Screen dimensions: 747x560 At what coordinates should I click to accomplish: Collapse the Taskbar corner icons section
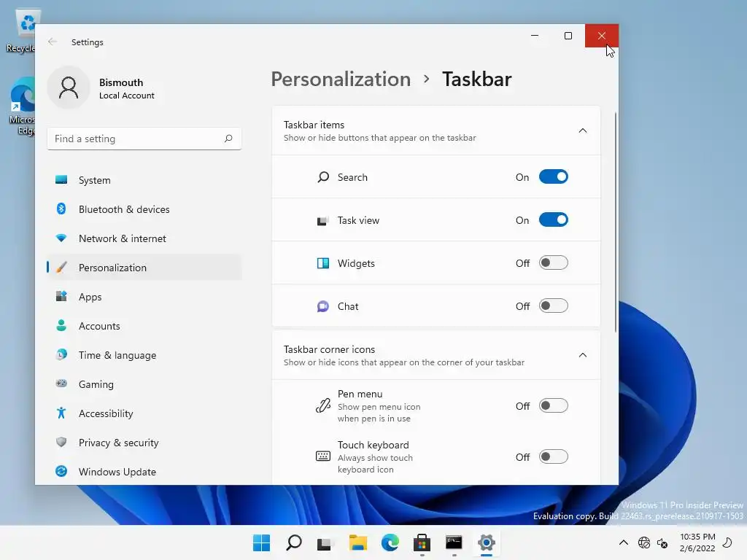tap(583, 355)
